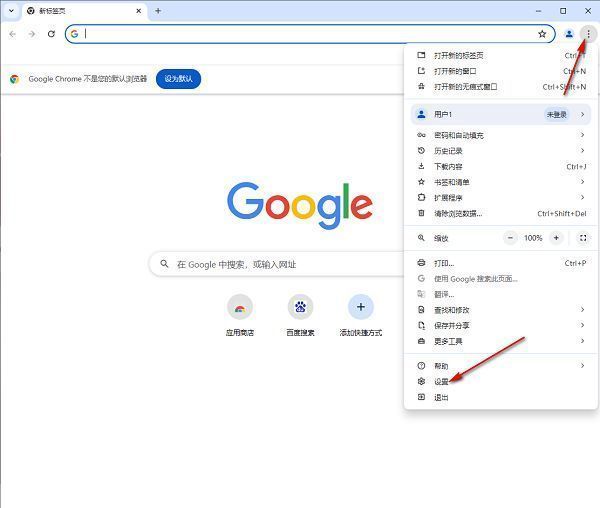This screenshot has width=600, height=508.
Task: Select 下载内容 menu item
Action: click(448, 167)
